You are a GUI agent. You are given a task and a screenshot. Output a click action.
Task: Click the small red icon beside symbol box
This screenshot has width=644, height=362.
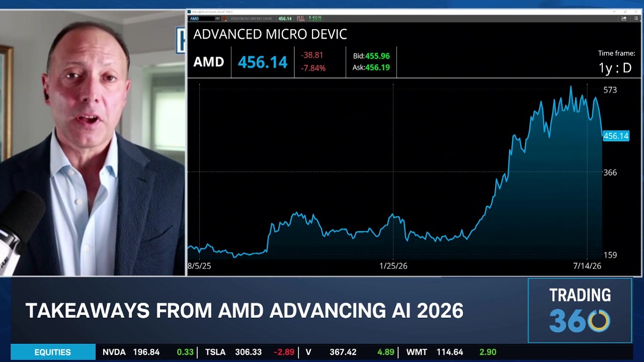[225, 19]
